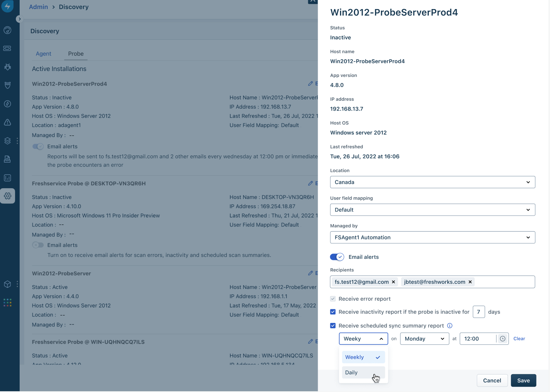
Task: Open the Admin gear icon in sidebar
Action: (8, 196)
